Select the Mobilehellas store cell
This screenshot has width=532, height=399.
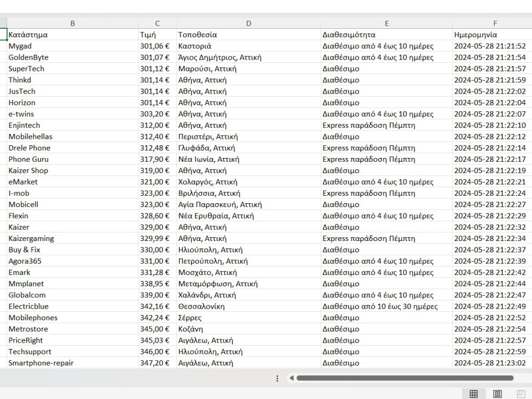click(x=72, y=136)
